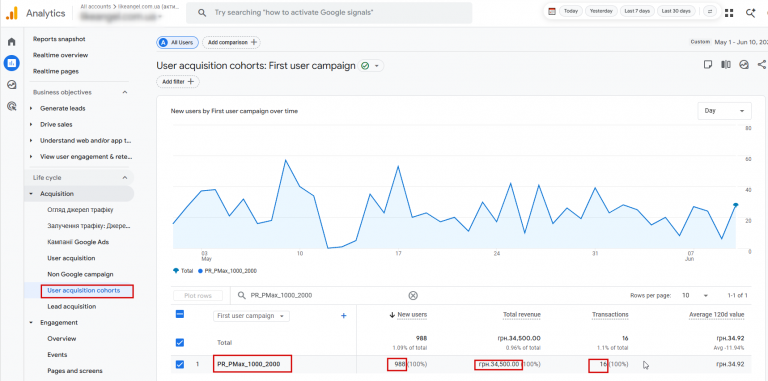Image resolution: width=768 pixels, height=381 pixels.
Task: Expand the Drive sales group
Action: click(x=31, y=124)
